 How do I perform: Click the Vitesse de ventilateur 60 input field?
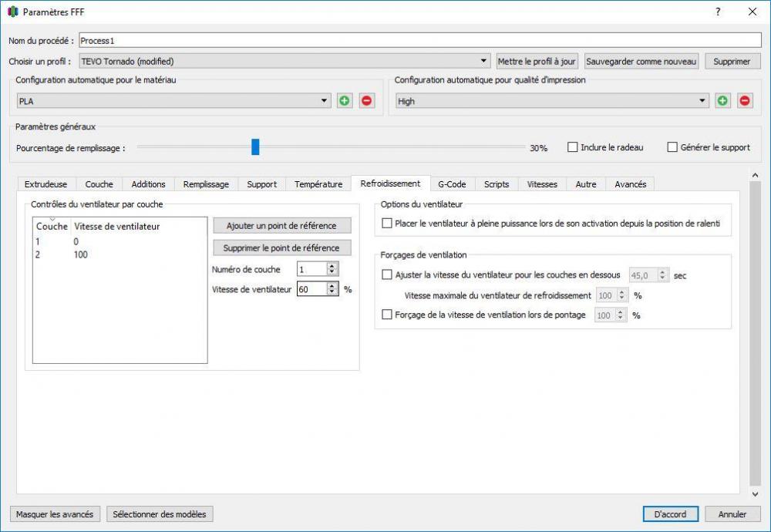[312, 289]
